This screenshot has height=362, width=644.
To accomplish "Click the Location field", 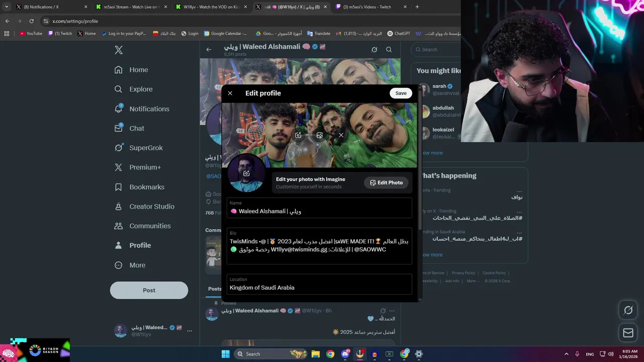I will [319, 284].
